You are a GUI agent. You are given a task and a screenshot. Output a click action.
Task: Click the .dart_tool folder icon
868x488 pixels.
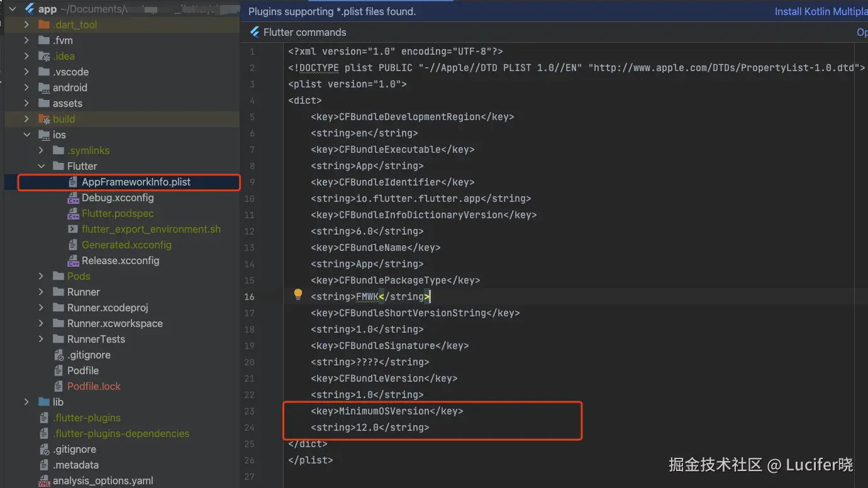(44, 25)
